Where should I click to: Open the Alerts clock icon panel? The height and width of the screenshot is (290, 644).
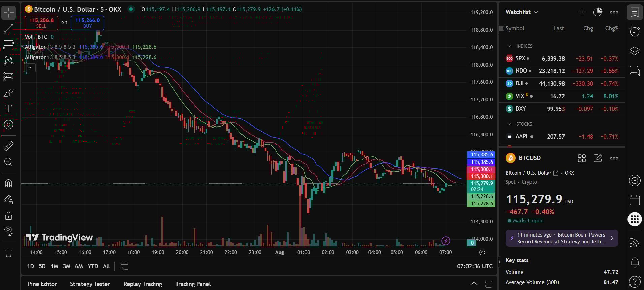[x=635, y=31]
